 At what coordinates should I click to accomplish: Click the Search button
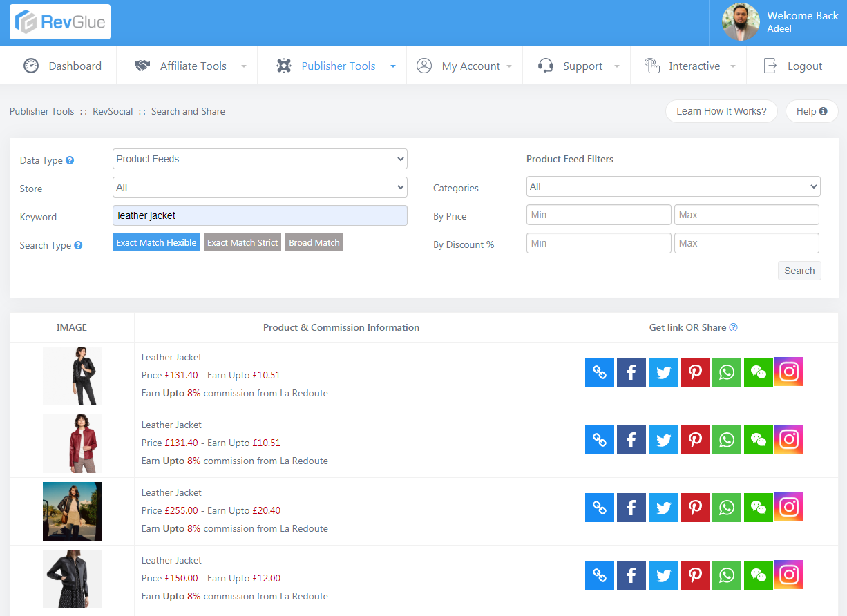(x=799, y=271)
